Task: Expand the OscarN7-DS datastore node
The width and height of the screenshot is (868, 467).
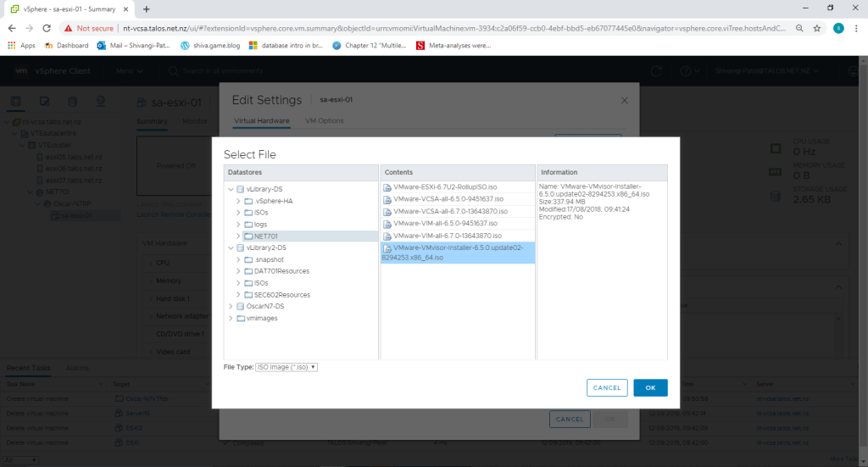Action: pyautogui.click(x=231, y=306)
